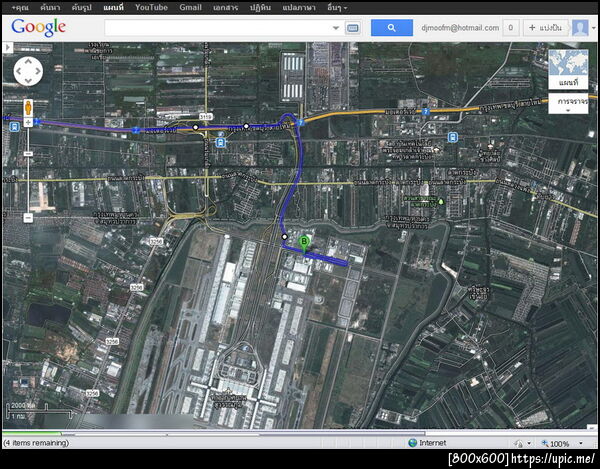600x469 pixels.
Task: Expand the การจราจร layers dropdown
Action: click(568, 104)
